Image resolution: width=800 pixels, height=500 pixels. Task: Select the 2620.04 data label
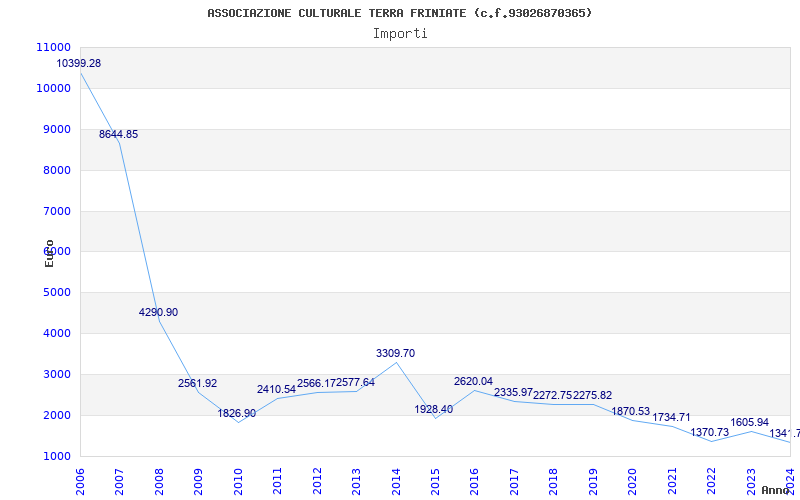[473, 382]
